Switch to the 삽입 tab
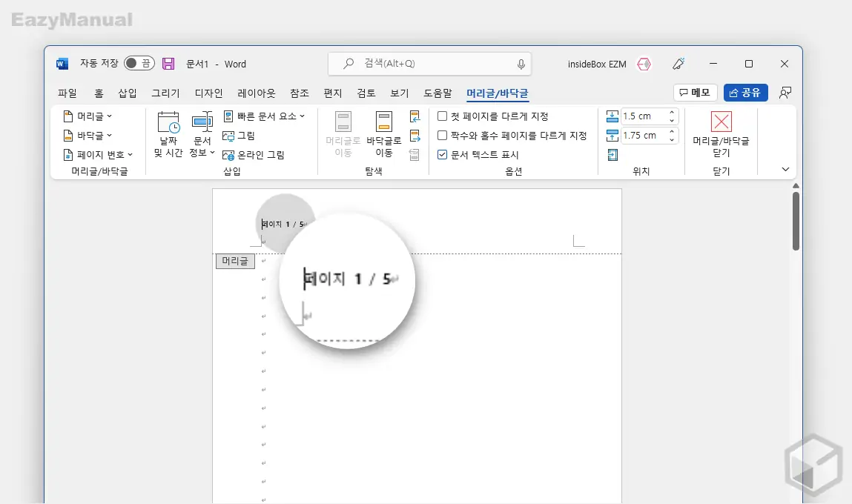852x504 pixels. [x=128, y=93]
